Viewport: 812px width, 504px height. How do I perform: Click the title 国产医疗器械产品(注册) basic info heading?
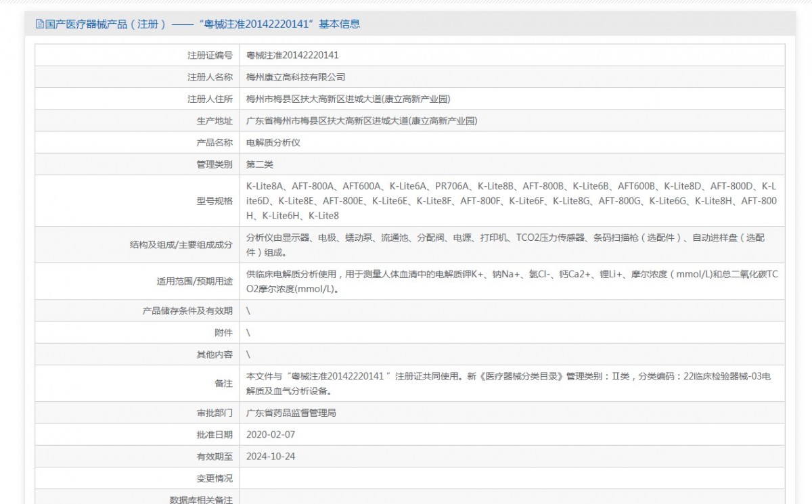tap(202, 24)
